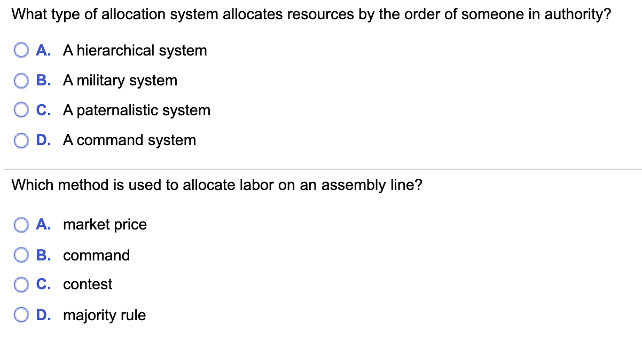The height and width of the screenshot is (364, 642).
Task: Select radio button for answer D majority rule
Action: (21, 315)
